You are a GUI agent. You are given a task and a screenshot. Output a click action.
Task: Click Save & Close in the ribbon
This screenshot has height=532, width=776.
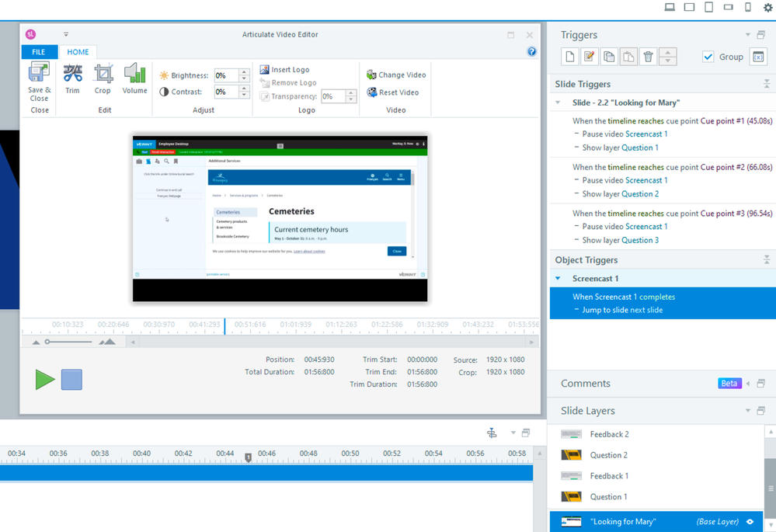click(x=39, y=82)
